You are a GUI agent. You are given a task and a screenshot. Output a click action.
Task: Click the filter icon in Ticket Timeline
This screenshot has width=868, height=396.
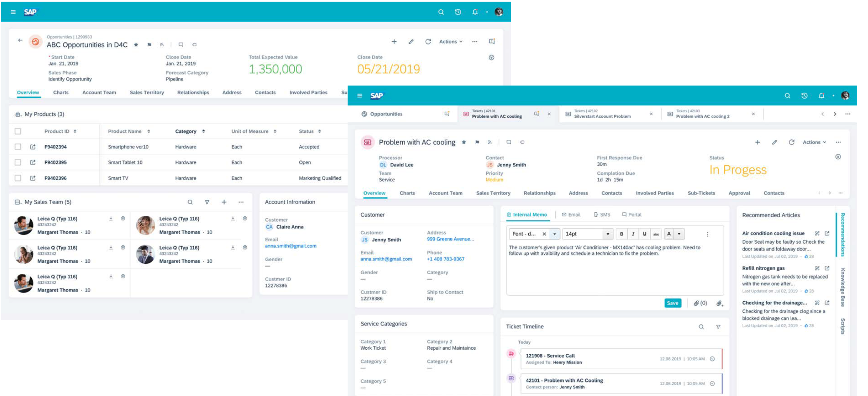(718, 327)
